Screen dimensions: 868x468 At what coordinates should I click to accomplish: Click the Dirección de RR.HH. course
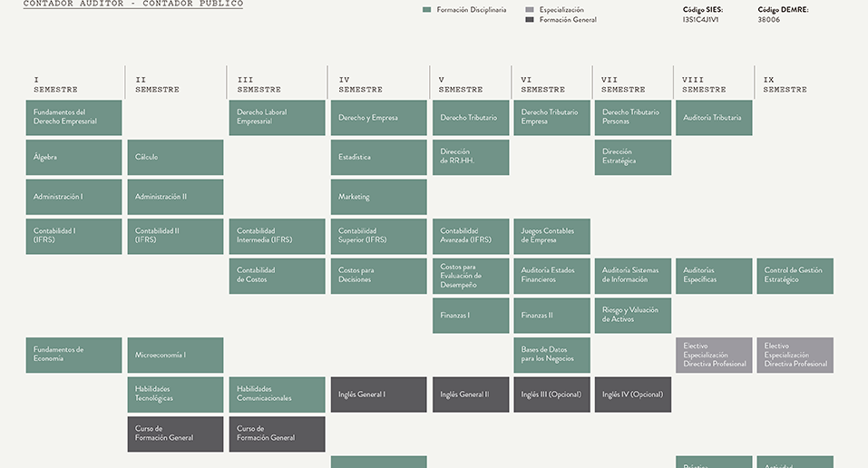click(470, 157)
